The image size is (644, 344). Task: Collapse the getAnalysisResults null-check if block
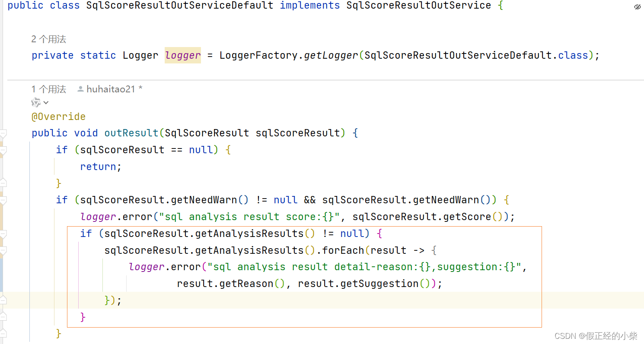click(x=3, y=234)
